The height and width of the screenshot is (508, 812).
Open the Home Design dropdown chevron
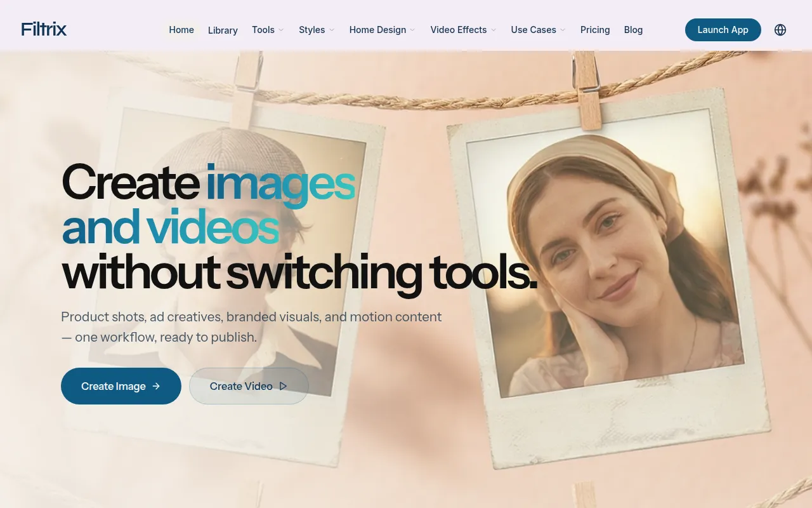(412, 30)
